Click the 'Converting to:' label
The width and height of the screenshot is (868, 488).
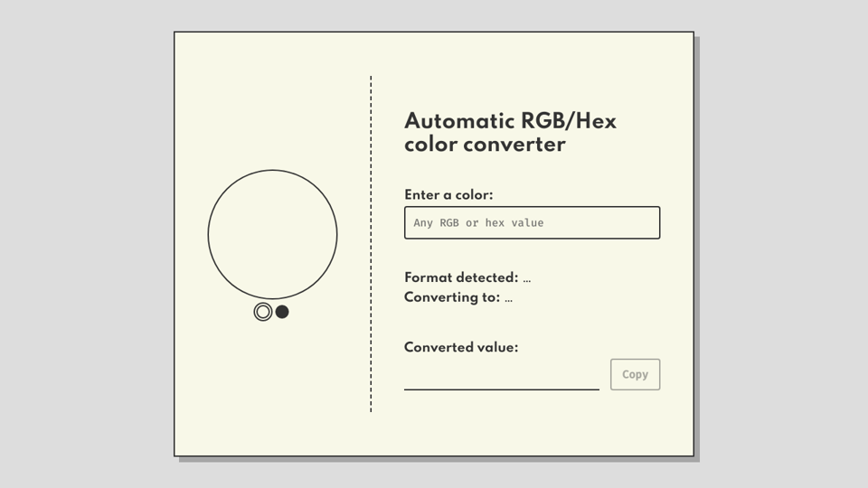451,297
